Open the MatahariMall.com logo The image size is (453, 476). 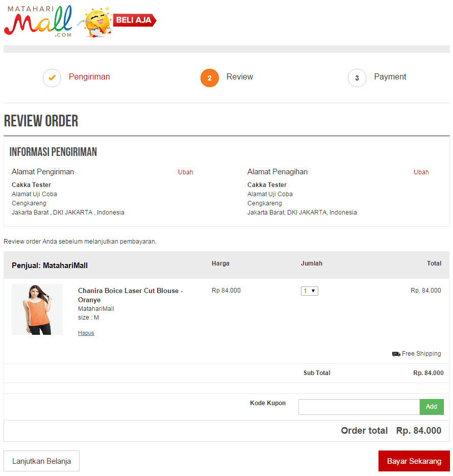point(38,21)
